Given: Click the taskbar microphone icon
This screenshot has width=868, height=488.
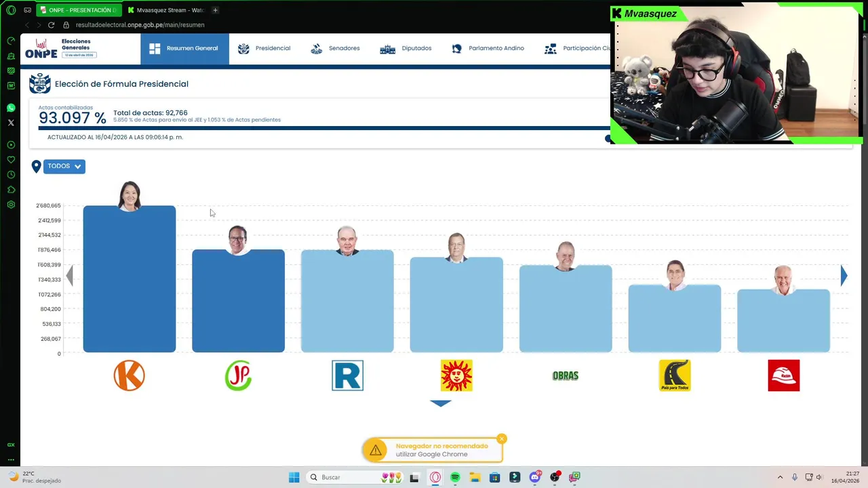Looking at the screenshot, I should click(x=795, y=477).
